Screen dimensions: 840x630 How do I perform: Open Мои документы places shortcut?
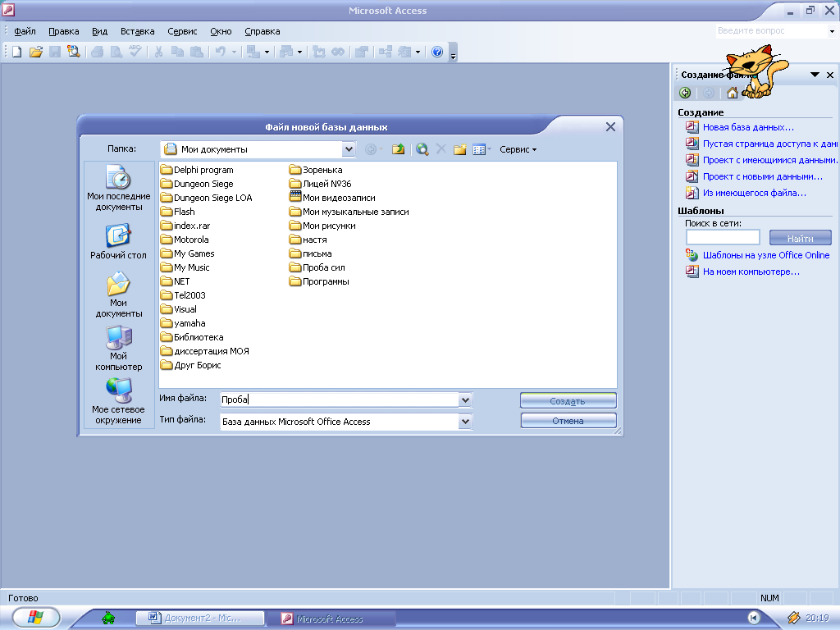click(x=118, y=294)
